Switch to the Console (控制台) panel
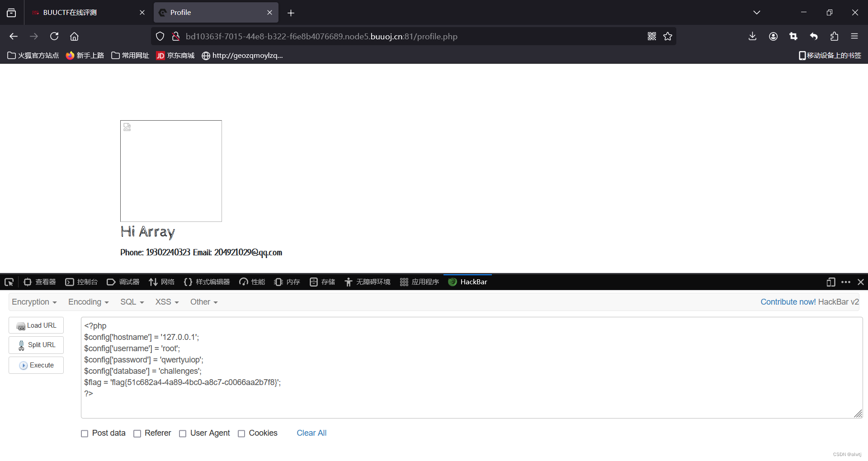 tap(81, 282)
